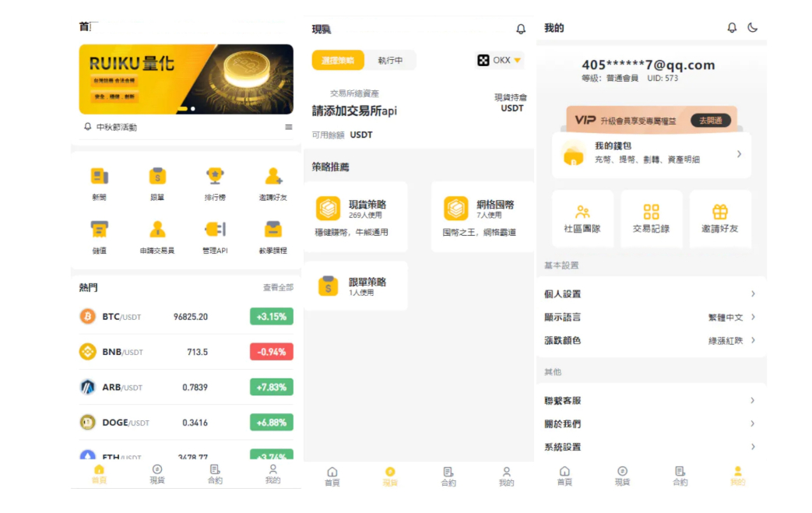Select 合約 tab in 現貨 screen navbar
The image size is (812, 513).
(x=448, y=476)
